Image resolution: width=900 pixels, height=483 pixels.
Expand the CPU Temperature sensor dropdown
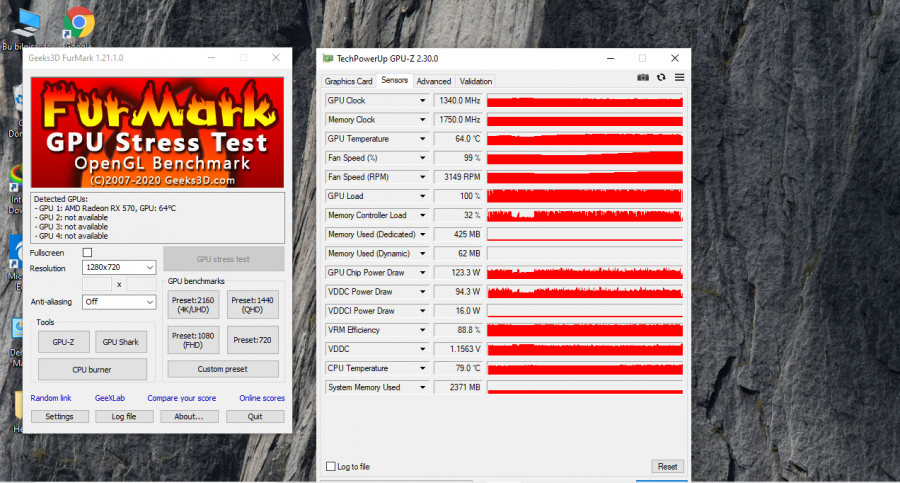click(x=422, y=368)
